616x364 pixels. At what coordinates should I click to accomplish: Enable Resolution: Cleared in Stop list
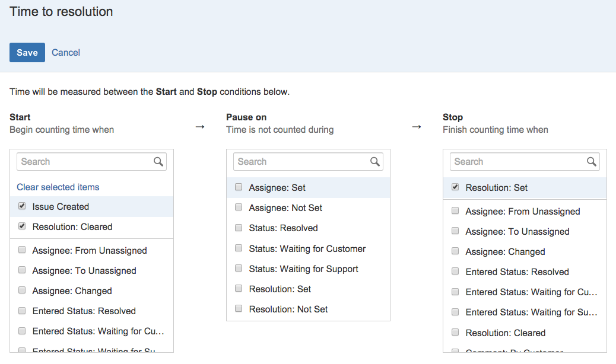455,333
